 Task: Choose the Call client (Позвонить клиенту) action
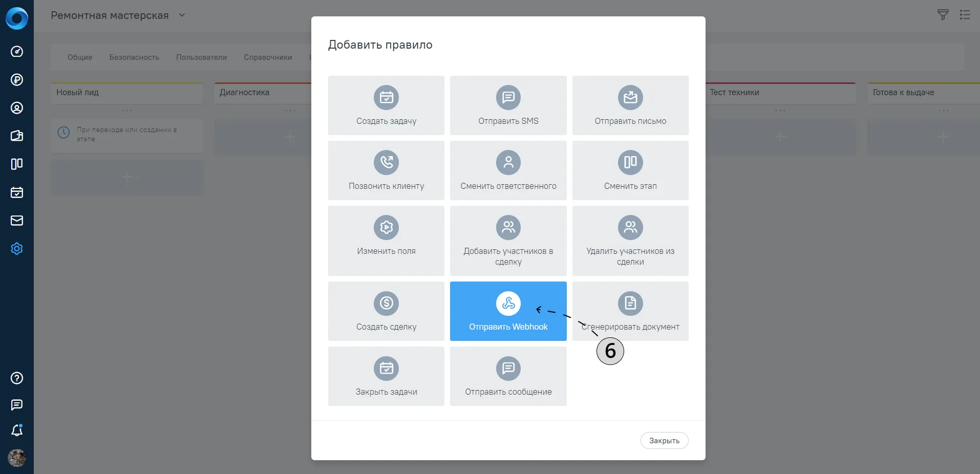[386, 170]
